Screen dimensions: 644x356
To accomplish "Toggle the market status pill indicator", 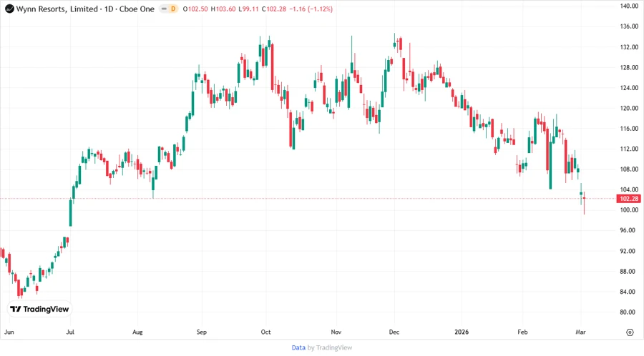I will pos(165,9).
